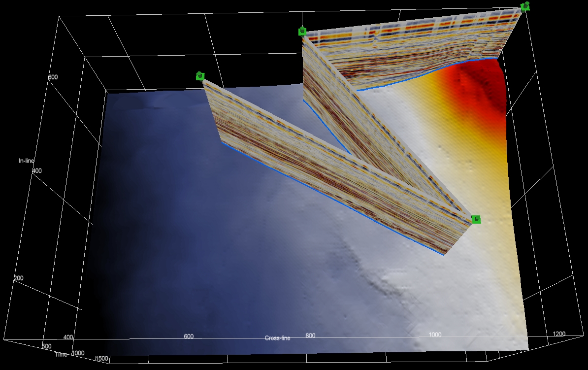Select the green handle at the lower-right panel end

476,219
